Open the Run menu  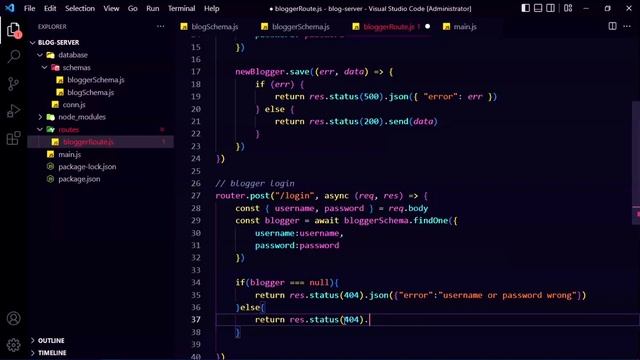pos(153,8)
